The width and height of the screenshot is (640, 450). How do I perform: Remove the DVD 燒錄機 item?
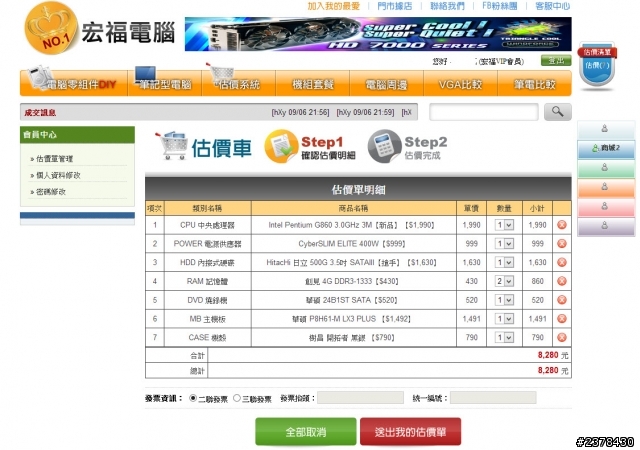point(562,300)
